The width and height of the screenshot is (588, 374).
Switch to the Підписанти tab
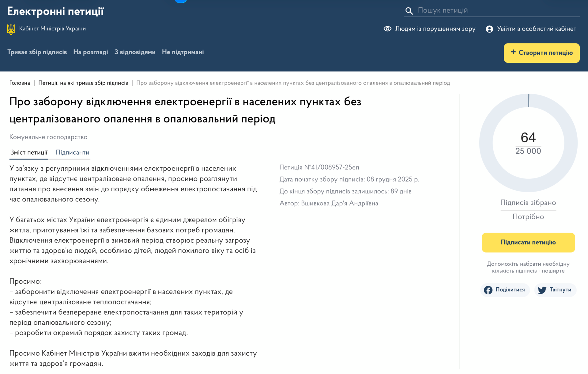[x=73, y=152]
